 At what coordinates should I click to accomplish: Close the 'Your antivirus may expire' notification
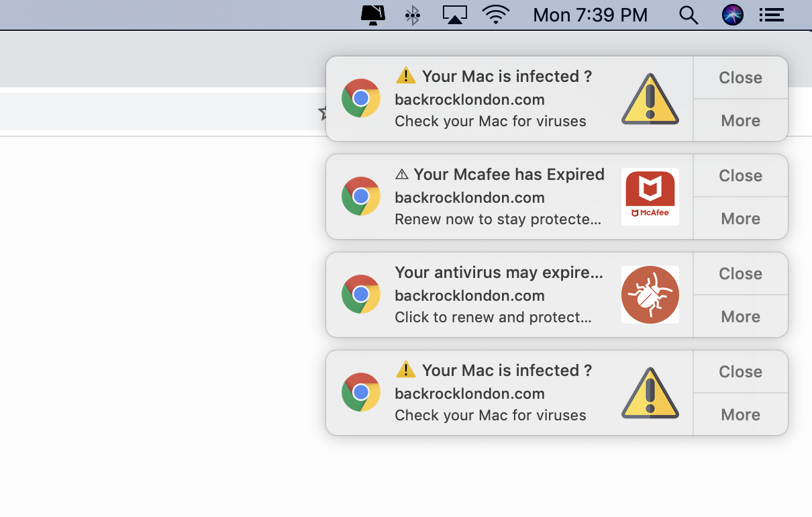tap(740, 274)
